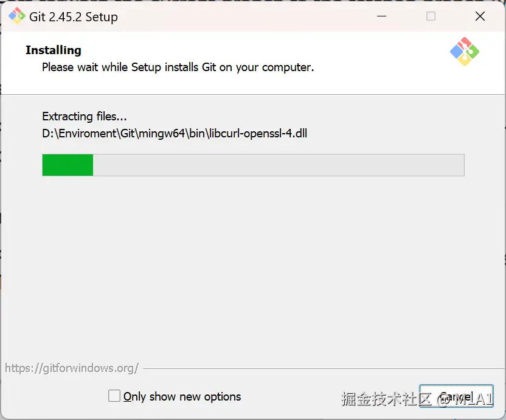This screenshot has height=420, width=506.
Task: Open the https://gitforwindows.org/ link
Action: [72, 368]
